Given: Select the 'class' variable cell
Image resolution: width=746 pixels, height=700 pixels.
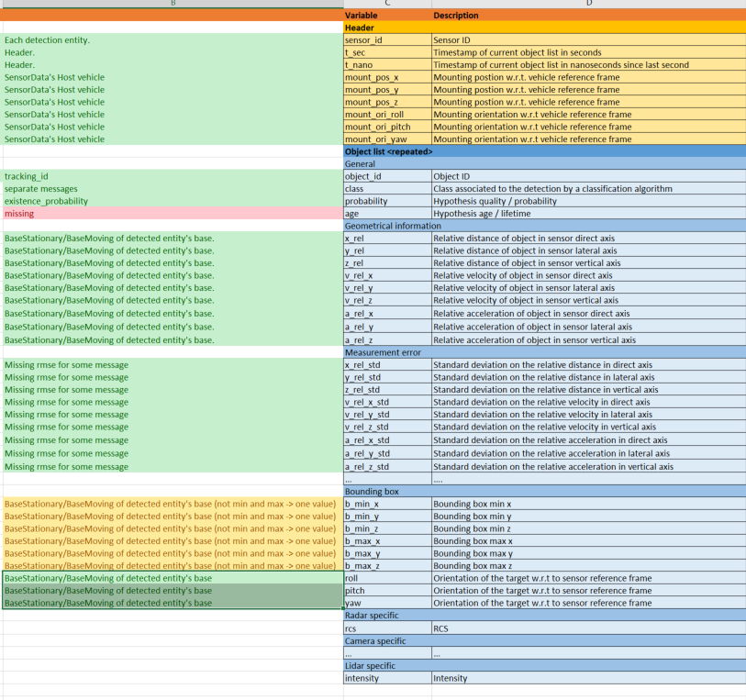Looking at the screenshot, I should (x=387, y=188).
